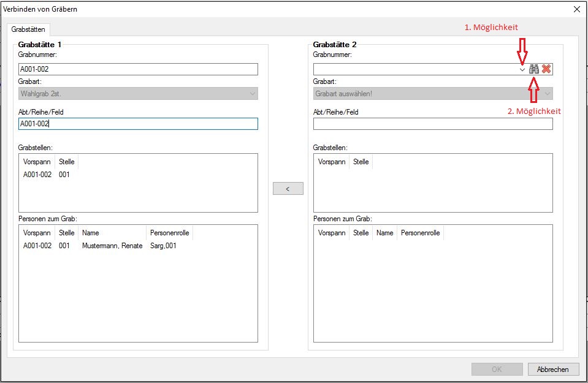Click the '<' transfer button

click(288, 189)
